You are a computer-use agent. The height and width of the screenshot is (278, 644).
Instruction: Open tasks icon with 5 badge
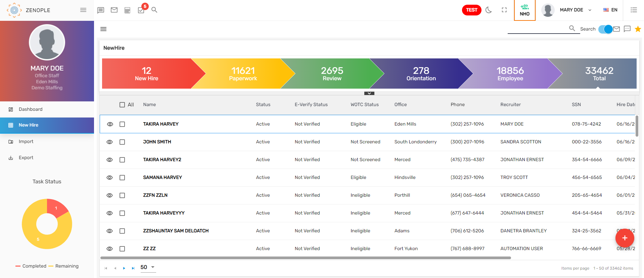(x=141, y=10)
